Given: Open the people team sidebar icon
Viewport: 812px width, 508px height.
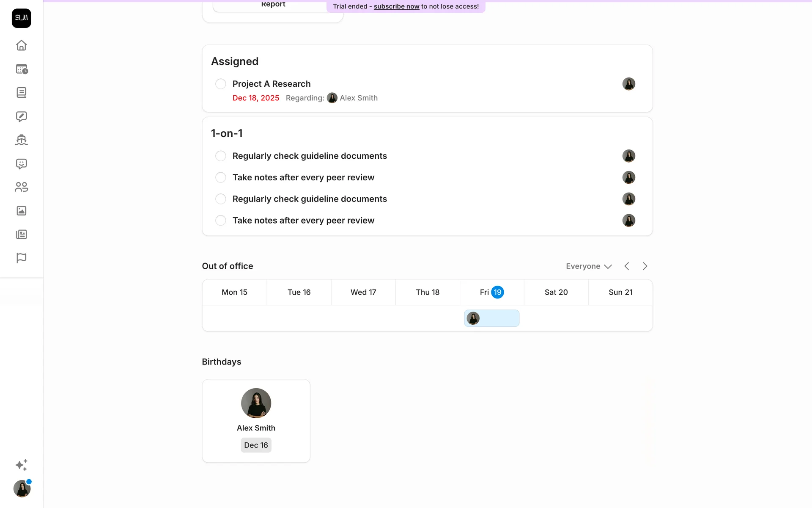Looking at the screenshot, I should pyautogui.click(x=21, y=187).
